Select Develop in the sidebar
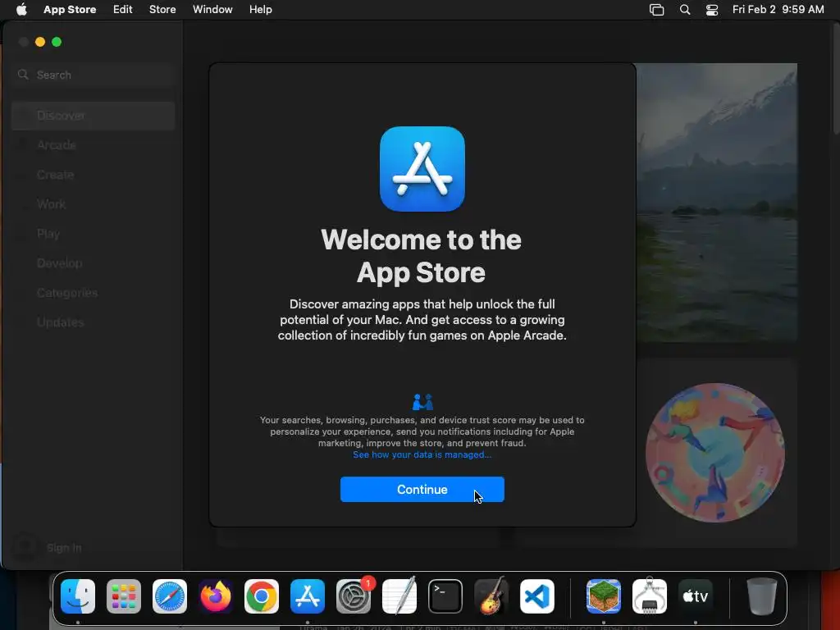The image size is (840, 630). [94, 263]
